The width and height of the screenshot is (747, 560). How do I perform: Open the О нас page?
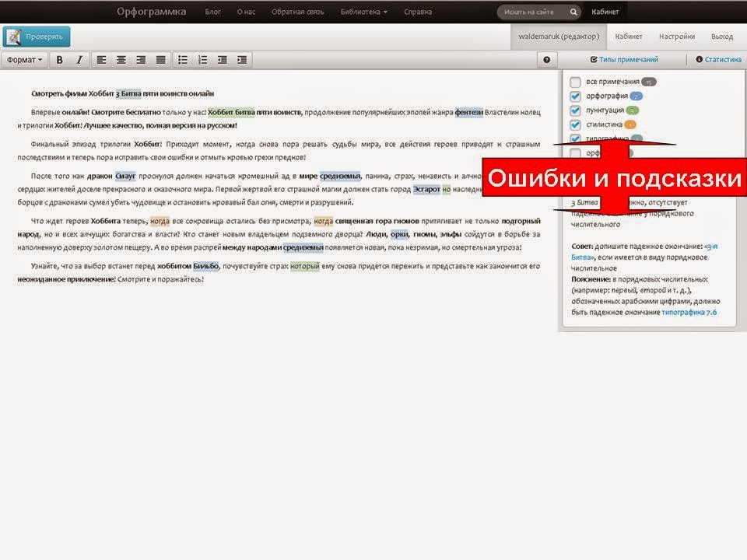click(246, 12)
